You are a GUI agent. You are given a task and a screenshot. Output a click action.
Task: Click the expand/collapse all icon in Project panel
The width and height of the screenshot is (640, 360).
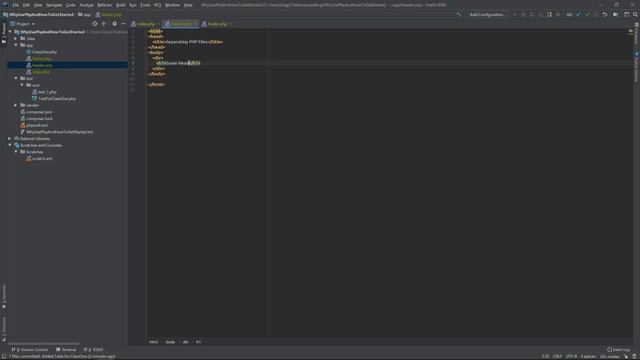(104, 24)
